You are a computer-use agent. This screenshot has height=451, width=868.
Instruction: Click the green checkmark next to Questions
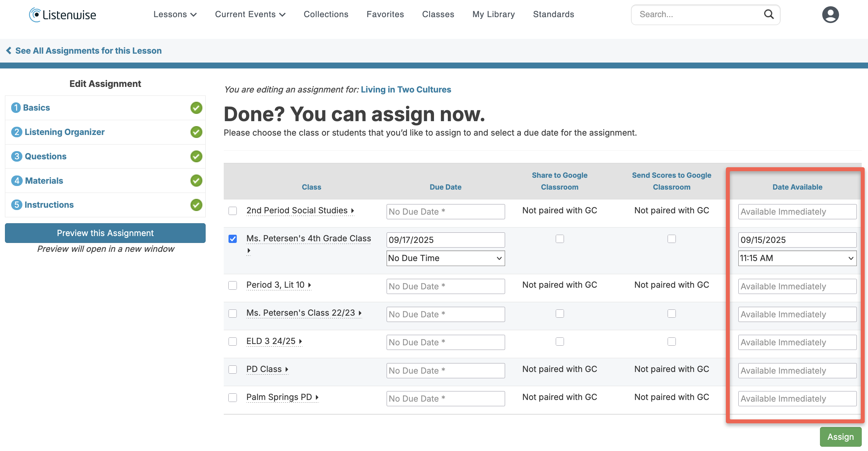coord(196,156)
